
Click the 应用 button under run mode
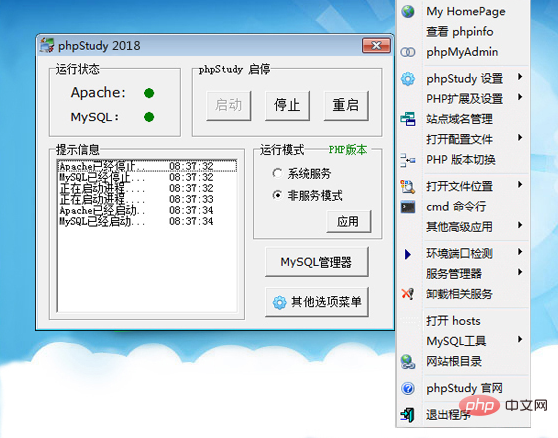(348, 221)
